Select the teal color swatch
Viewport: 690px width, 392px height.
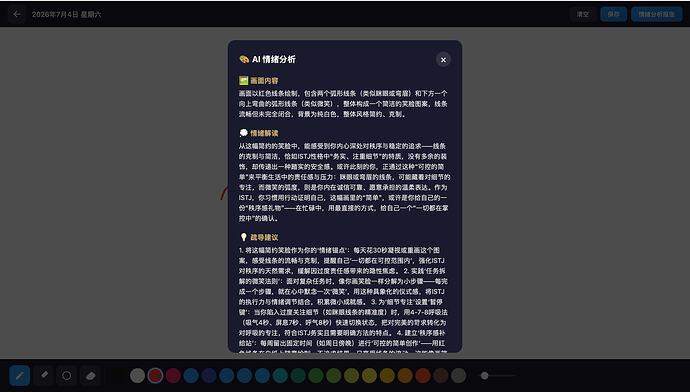280,375
